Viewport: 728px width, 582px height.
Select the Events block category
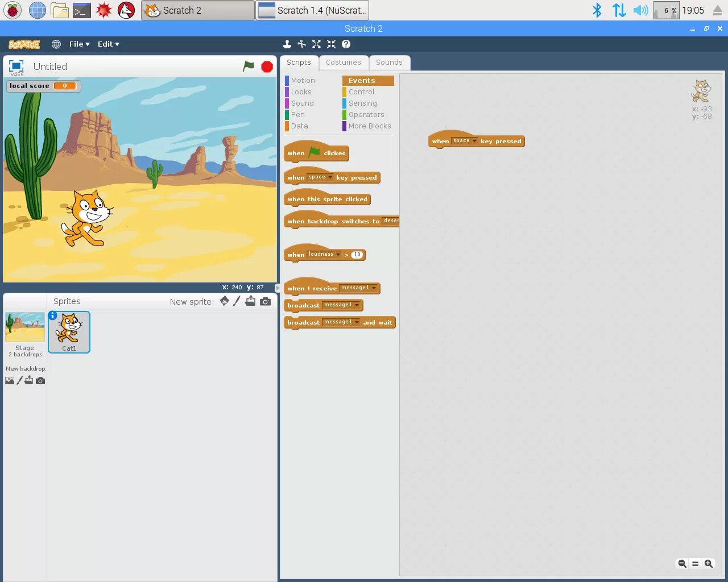coord(368,81)
